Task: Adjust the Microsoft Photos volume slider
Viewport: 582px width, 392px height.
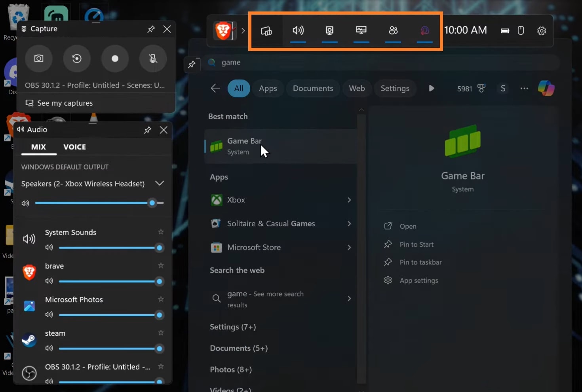Action: (111, 315)
